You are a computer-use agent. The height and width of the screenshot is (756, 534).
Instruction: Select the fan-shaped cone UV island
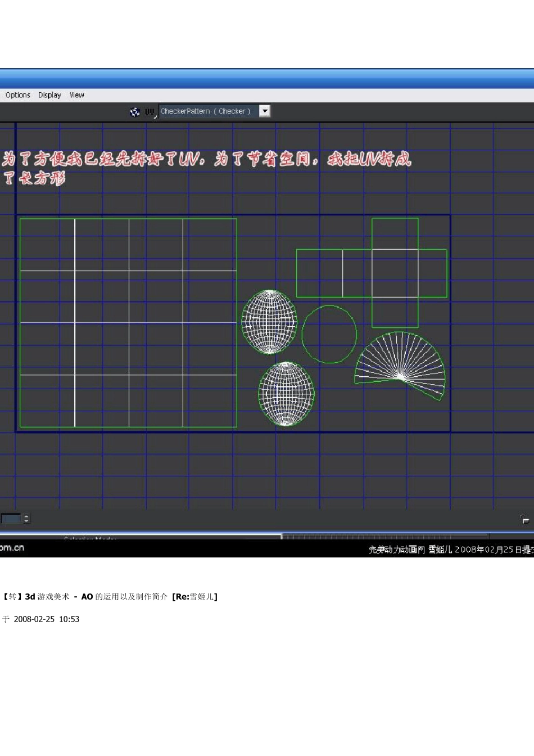400,366
